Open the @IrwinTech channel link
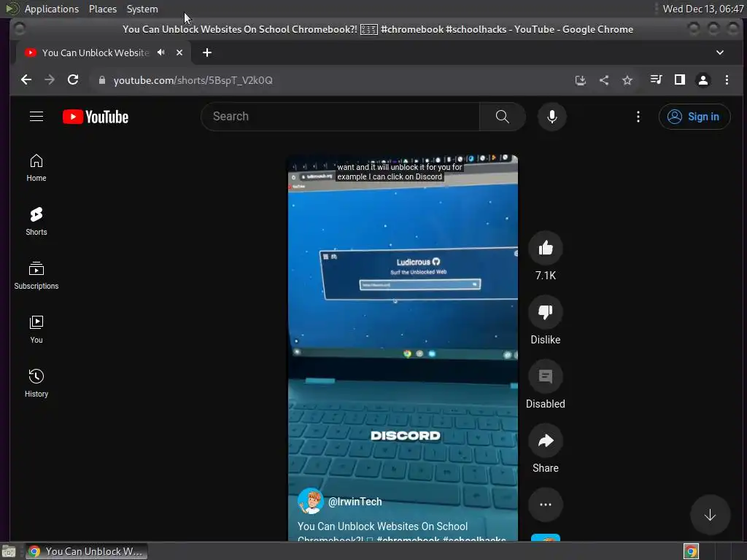Screen dimensions: 747x560 [355, 502]
